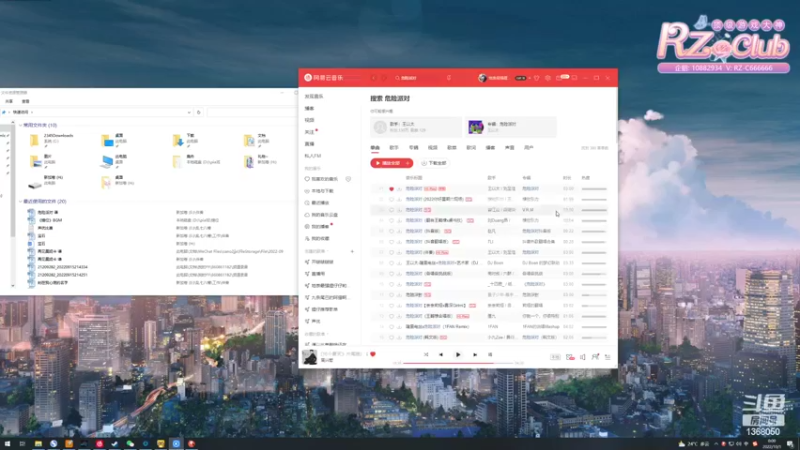Click the plus icon to create playlist
Viewport: 800px width, 450px height.
[x=352, y=252]
